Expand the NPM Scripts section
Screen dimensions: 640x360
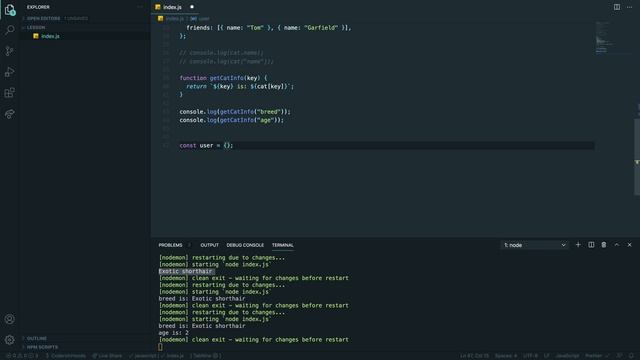(x=85, y=347)
